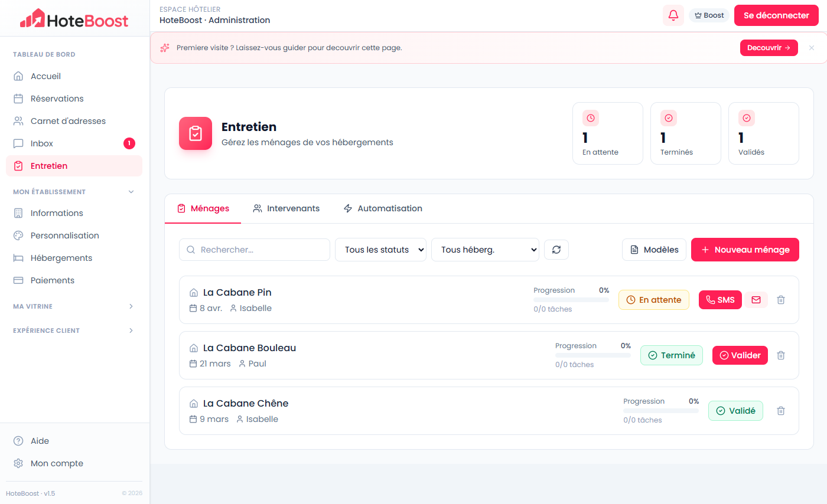827x504 pixels.
Task: Click the notification bell icon
Action: [673, 15]
